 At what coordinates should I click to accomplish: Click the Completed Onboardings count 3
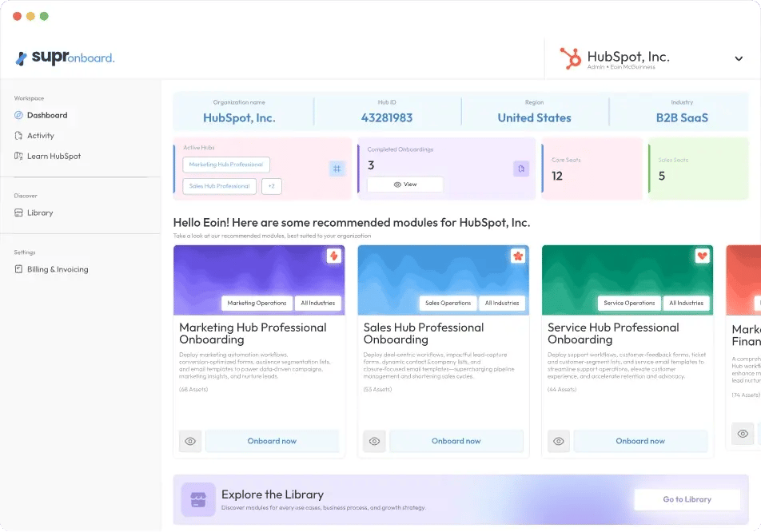pos(371,165)
